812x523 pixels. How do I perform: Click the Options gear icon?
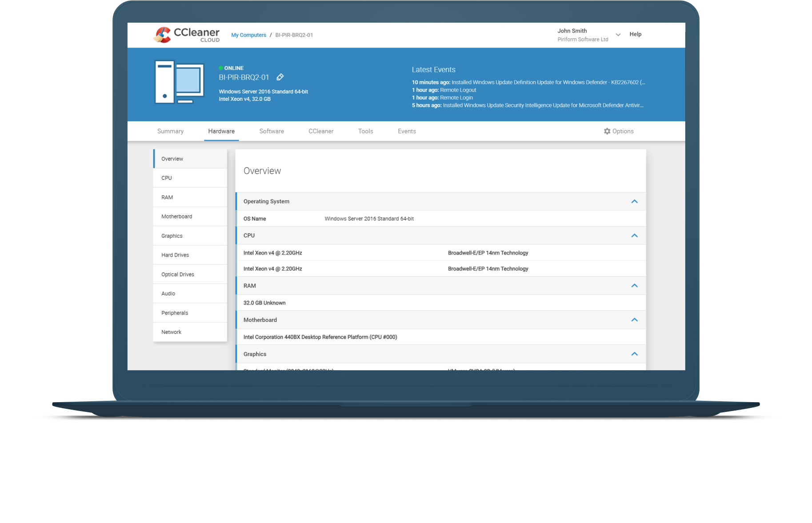click(x=607, y=131)
